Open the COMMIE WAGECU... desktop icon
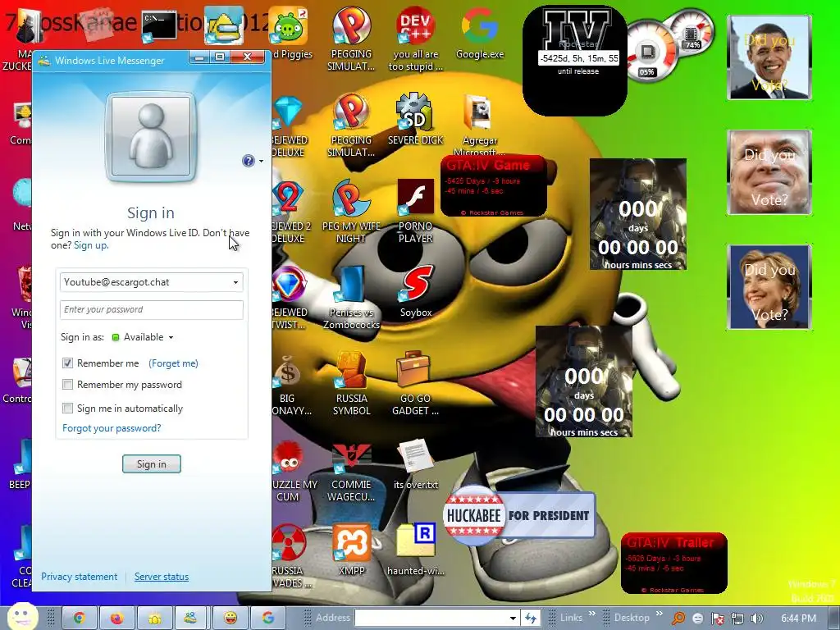 tap(351, 472)
